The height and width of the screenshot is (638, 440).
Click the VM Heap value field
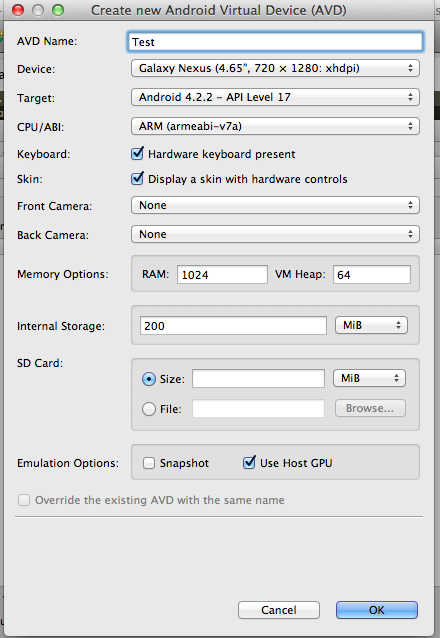pyautogui.click(x=372, y=275)
